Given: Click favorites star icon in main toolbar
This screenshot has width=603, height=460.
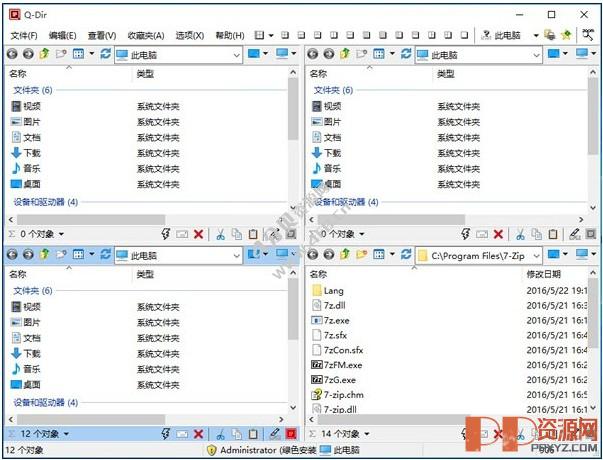Looking at the screenshot, I should tap(566, 35).
